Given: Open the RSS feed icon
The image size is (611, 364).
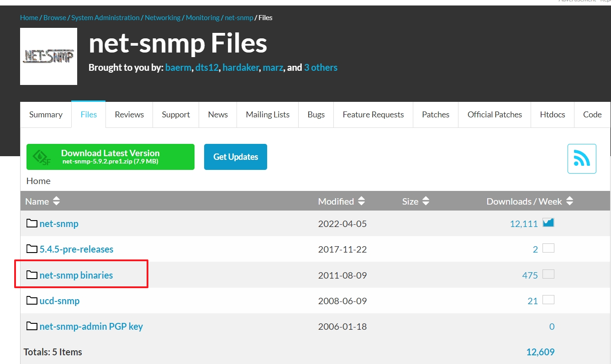Looking at the screenshot, I should [582, 158].
